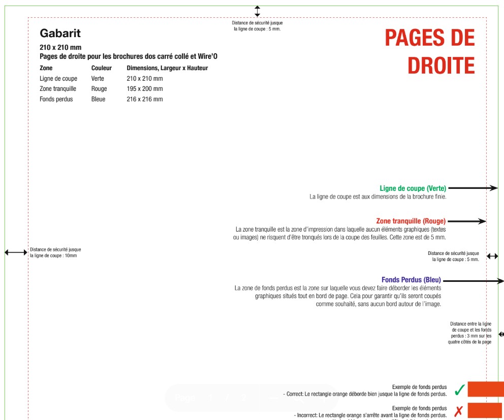504x420 pixels.
Task: Click the orange rectangle beside the green check
Action: (486, 389)
